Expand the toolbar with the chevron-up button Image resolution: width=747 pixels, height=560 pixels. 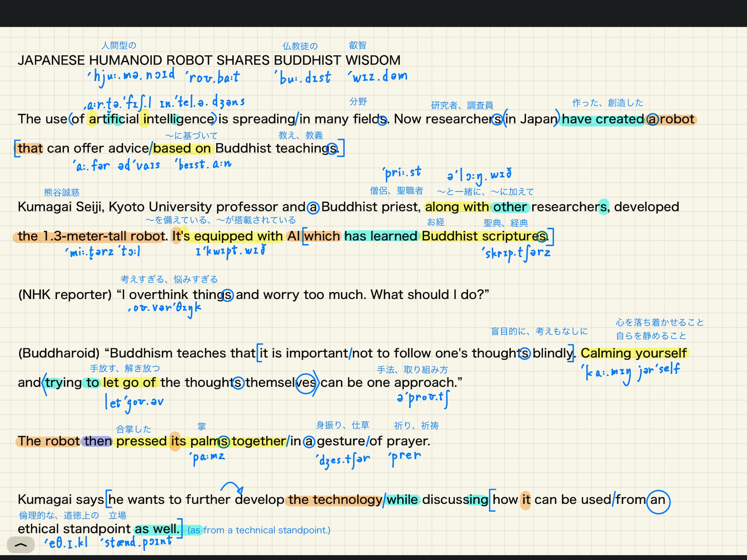(20, 545)
